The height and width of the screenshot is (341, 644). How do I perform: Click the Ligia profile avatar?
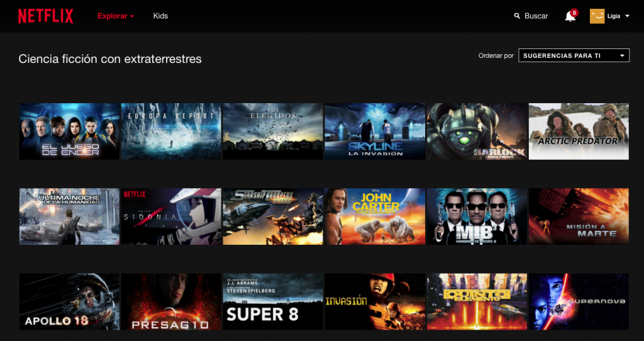[x=597, y=16]
